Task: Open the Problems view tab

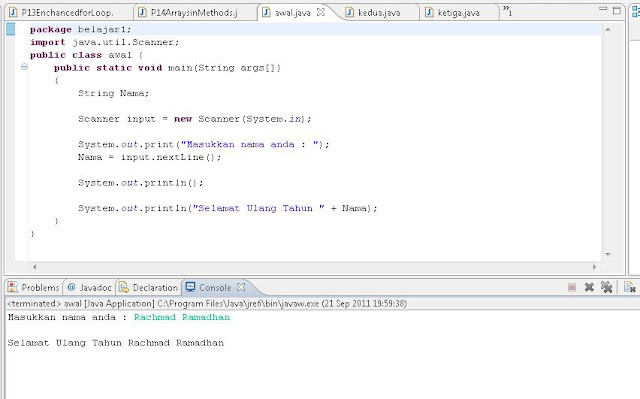Action: (33, 288)
